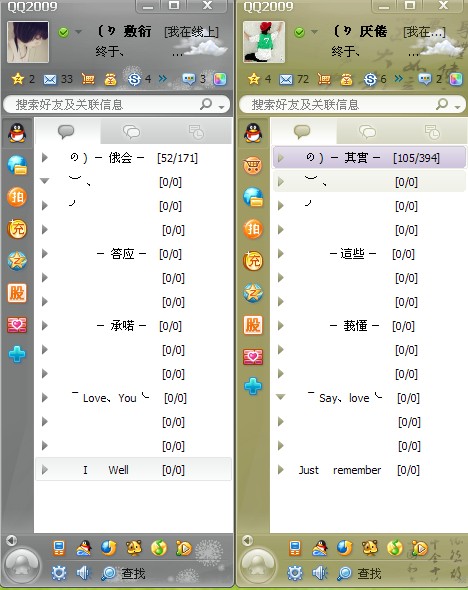
Task: Click the 拍 auction icon in right sidebar
Action: [x=253, y=229]
